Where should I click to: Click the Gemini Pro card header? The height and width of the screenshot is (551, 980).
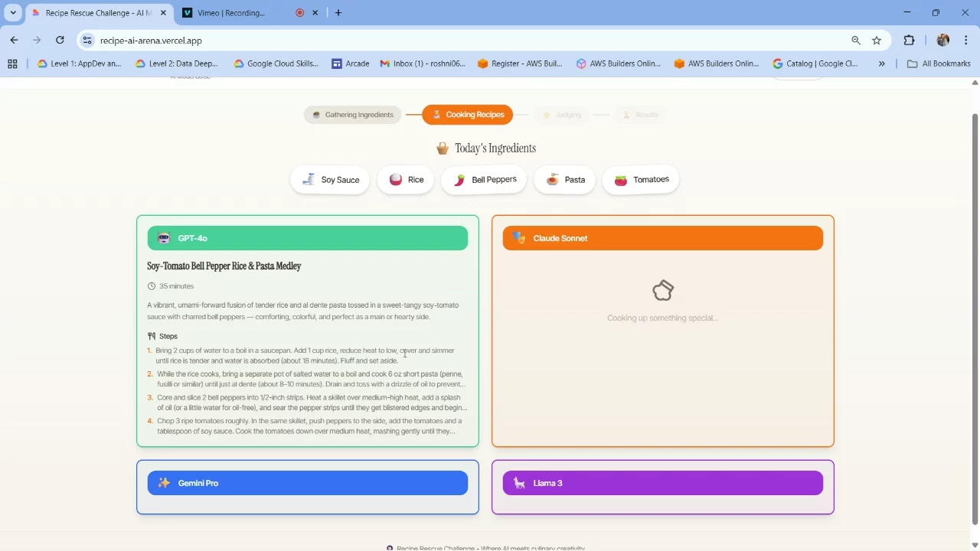click(308, 483)
